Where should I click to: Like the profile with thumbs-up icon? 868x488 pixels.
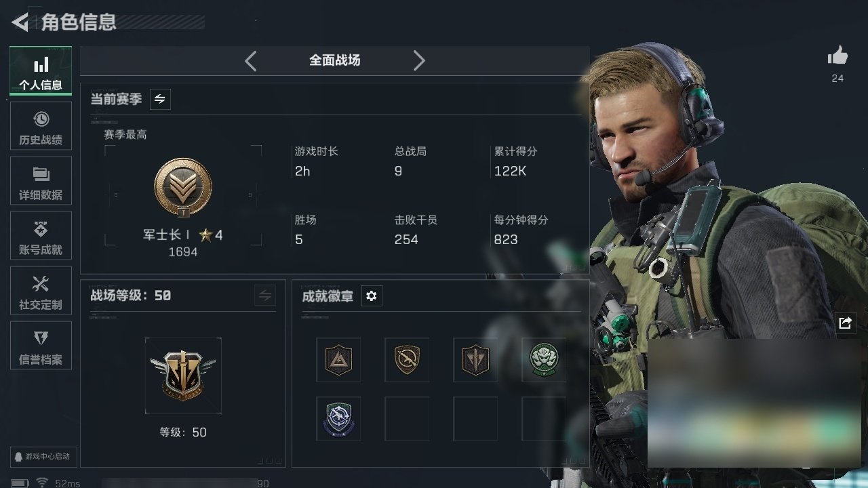point(837,56)
